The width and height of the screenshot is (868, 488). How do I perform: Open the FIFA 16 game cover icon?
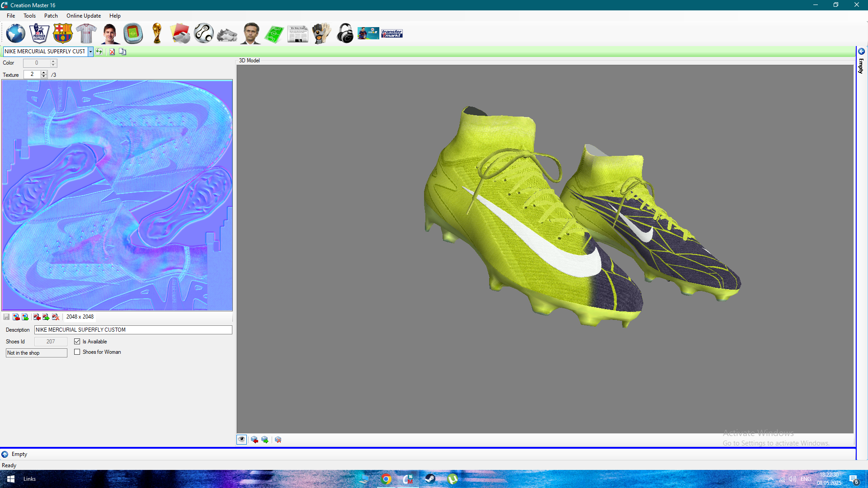[x=368, y=33]
